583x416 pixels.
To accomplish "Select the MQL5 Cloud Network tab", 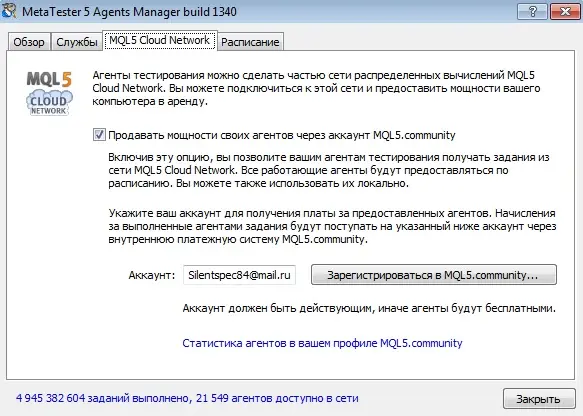I will point(160,40).
